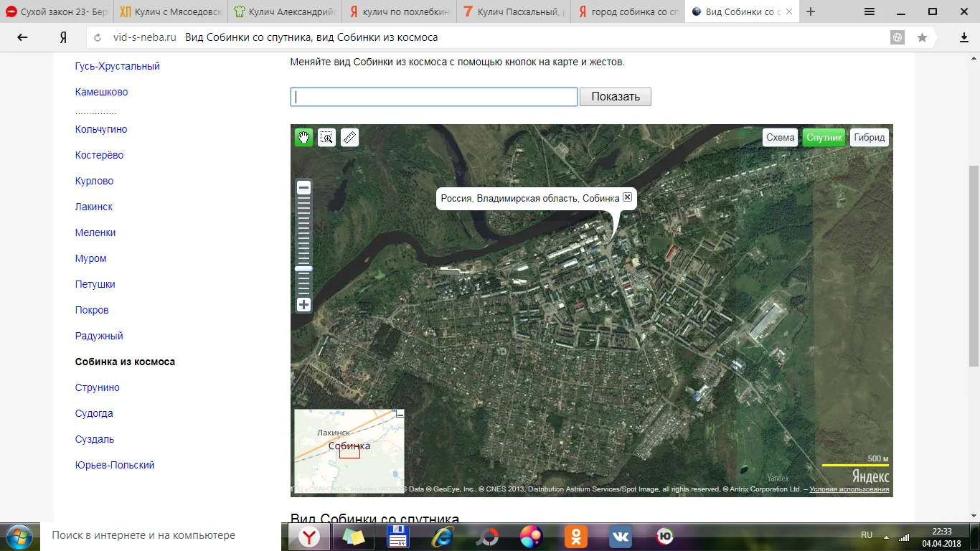Click the map zoom level slider handle
Viewport: 980px width, 551px height.
(x=304, y=268)
